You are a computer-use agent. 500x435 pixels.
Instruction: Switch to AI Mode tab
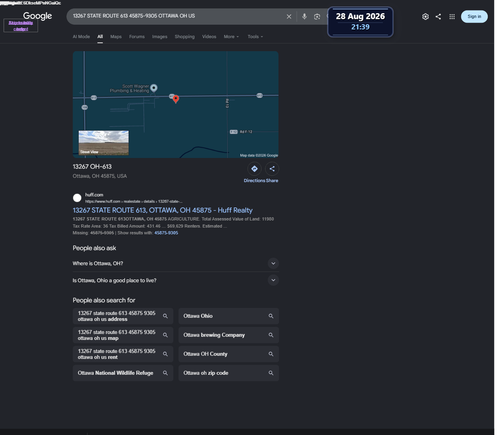[81, 37]
